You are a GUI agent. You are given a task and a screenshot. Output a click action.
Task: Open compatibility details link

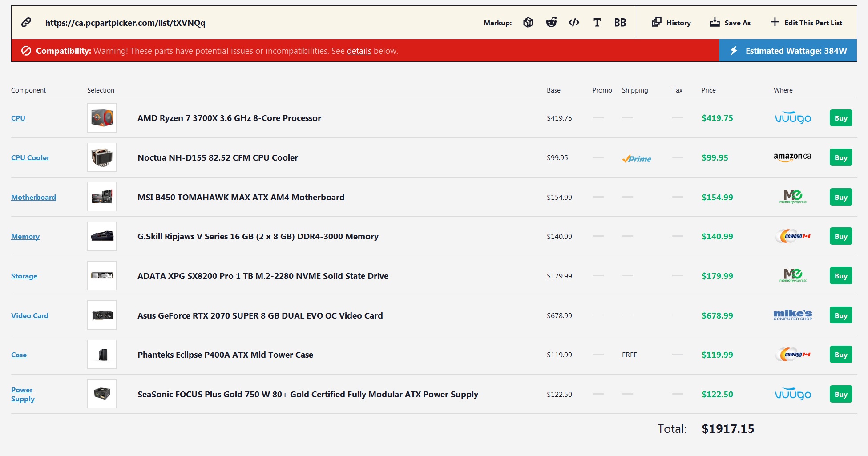point(359,51)
